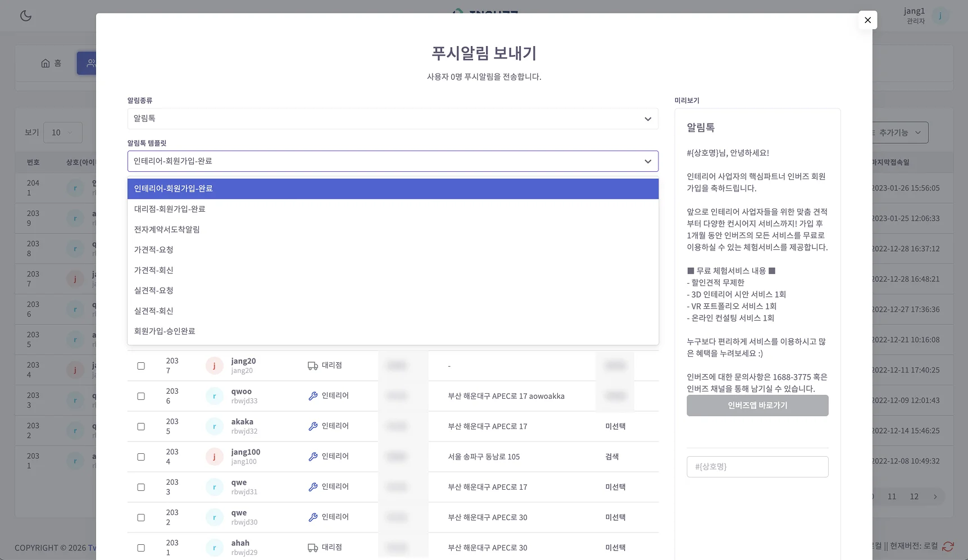Select checkbox for row 2033 rbwjd31

[x=141, y=487]
